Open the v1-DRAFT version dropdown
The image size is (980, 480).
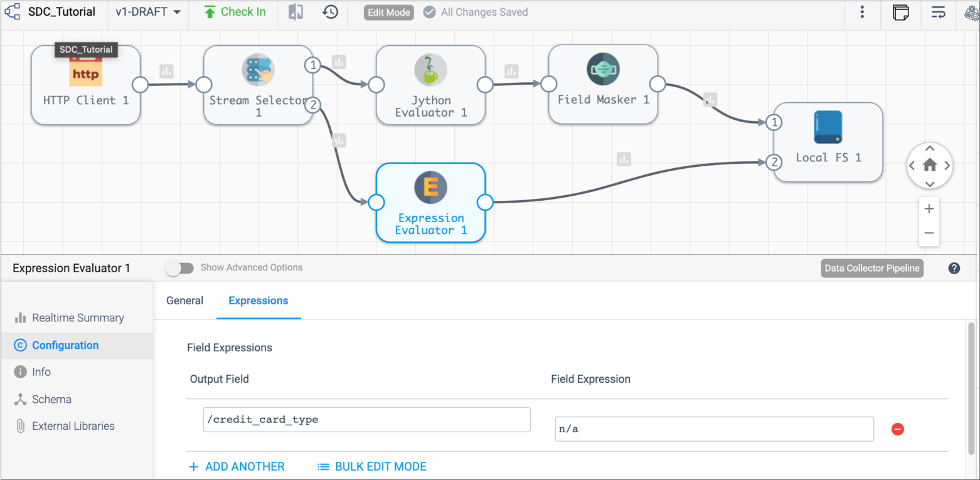[x=148, y=12]
